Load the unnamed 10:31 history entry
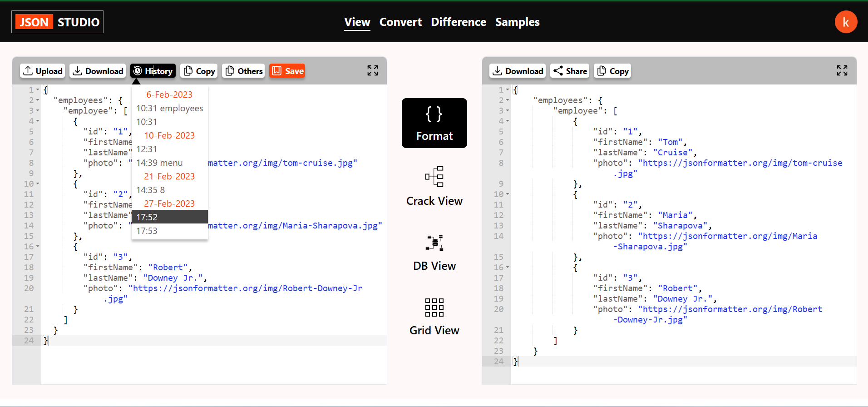Viewport: 868px width, 407px height. 169,122
